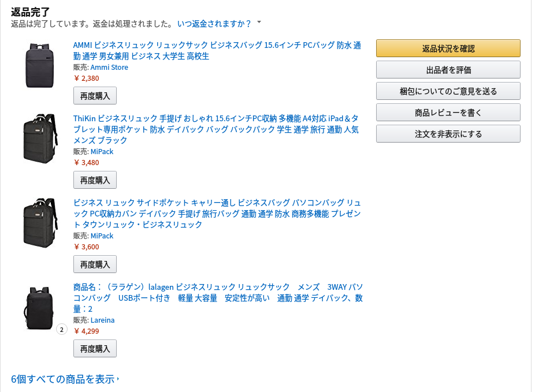The image size is (535, 392).
Task: Click the AMMI backpack product thumbnail
Action: 40,65
